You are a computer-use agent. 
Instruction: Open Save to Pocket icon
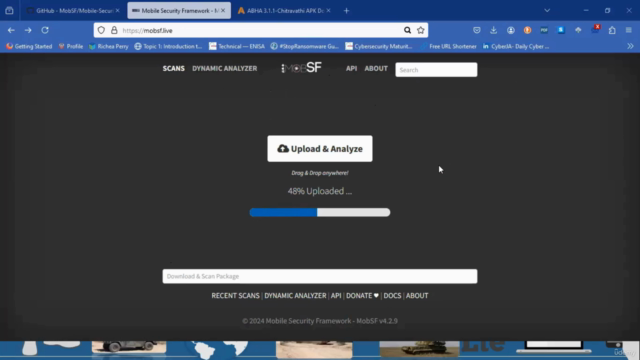click(x=477, y=30)
